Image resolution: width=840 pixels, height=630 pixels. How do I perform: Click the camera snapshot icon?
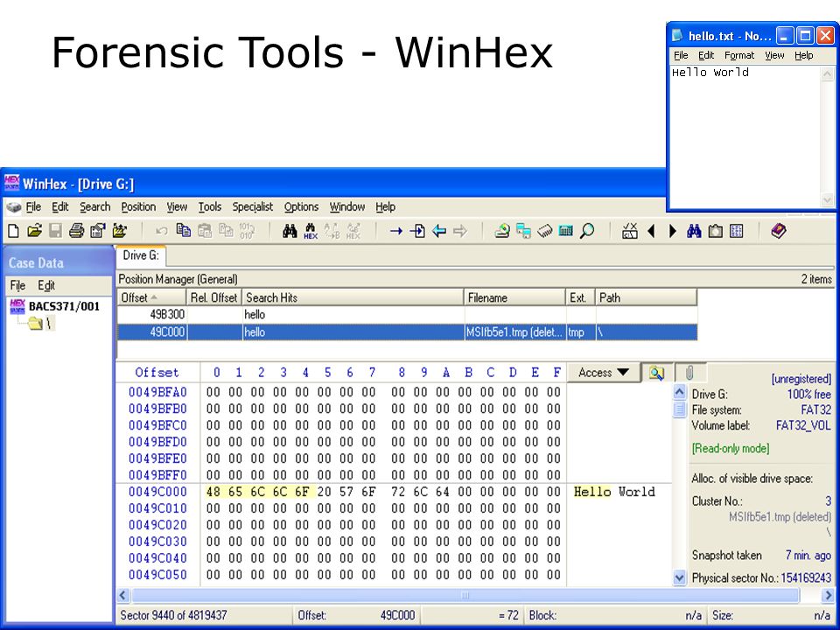(715, 231)
